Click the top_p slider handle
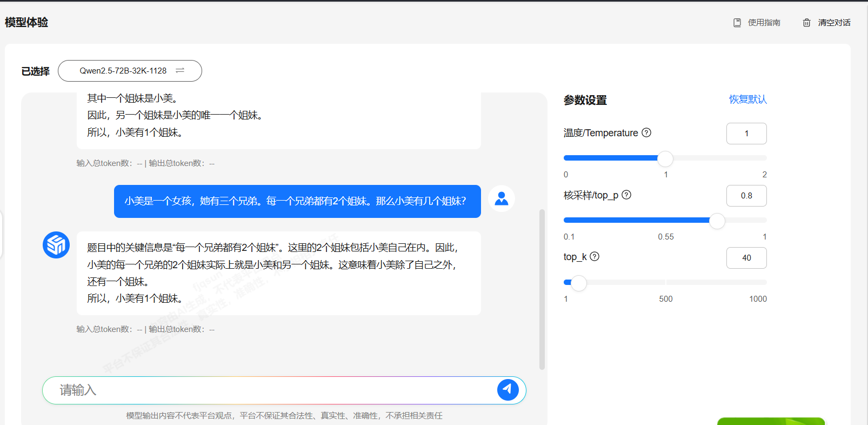 pos(717,221)
